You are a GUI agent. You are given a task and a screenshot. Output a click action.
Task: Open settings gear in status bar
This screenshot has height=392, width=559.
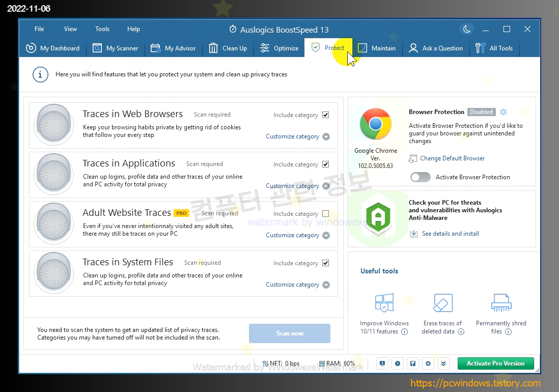pyautogui.click(x=428, y=363)
